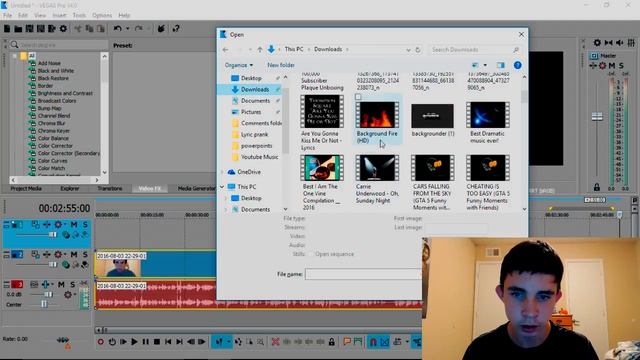This screenshot has height=360, width=640.
Task: Solo video track 1
Action: (x=85, y=224)
